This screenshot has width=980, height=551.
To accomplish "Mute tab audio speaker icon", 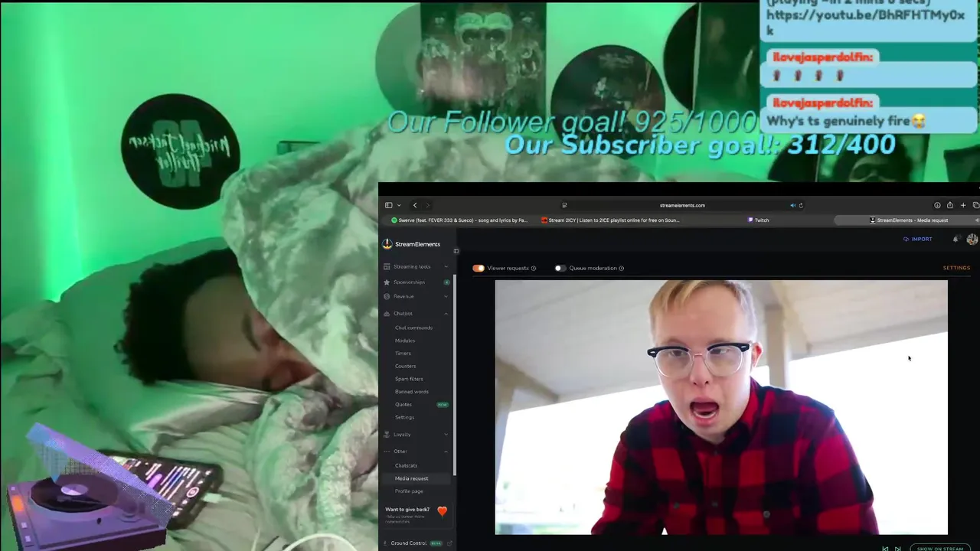I will point(793,205).
